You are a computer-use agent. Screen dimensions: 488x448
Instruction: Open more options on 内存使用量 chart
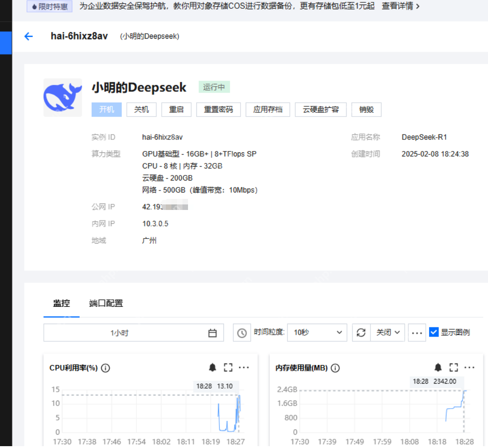469,367
